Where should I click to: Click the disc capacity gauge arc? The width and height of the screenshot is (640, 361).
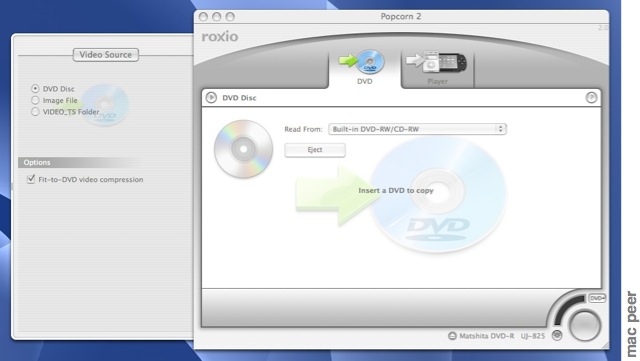[x=567, y=310]
